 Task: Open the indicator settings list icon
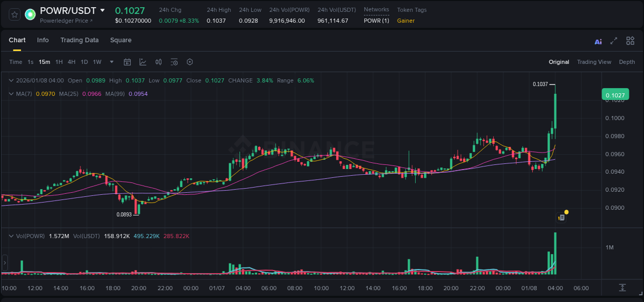pyautogui.click(x=174, y=62)
